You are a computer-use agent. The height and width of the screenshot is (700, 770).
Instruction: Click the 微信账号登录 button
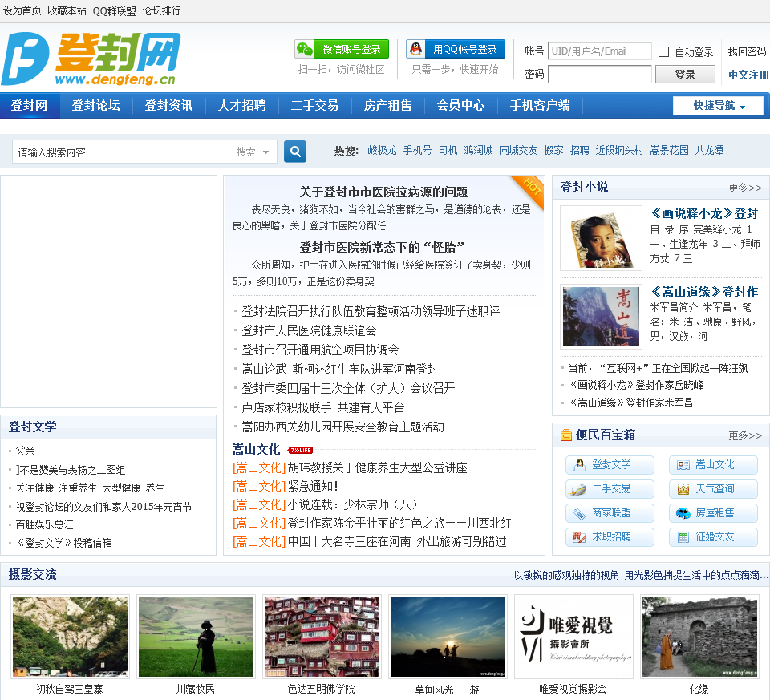pos(342,49)
